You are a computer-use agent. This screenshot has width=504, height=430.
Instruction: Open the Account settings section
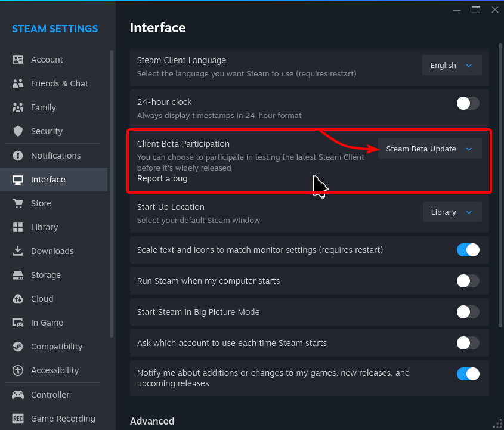tap(54, 60)
